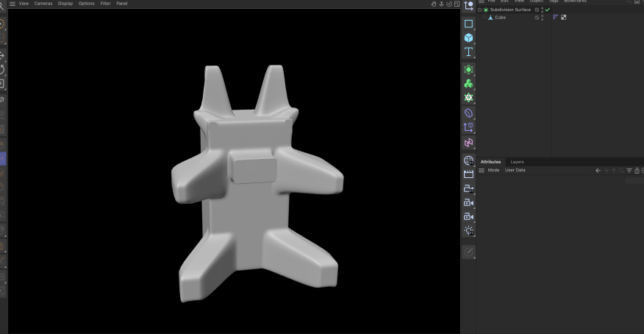Select the Move tool in left toolbar
The width and height of the screenshot is (644, 334).
pos(2,55)
